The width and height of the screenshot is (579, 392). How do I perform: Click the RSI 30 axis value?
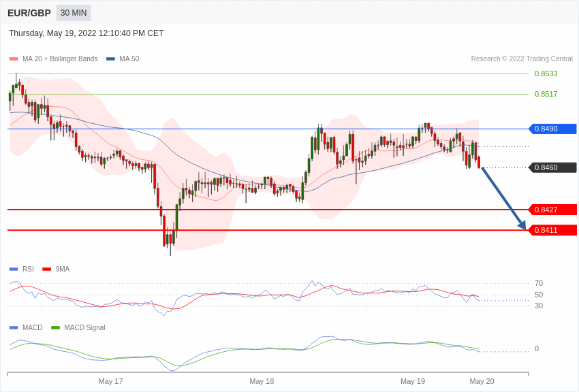click(x=539, y=306)
